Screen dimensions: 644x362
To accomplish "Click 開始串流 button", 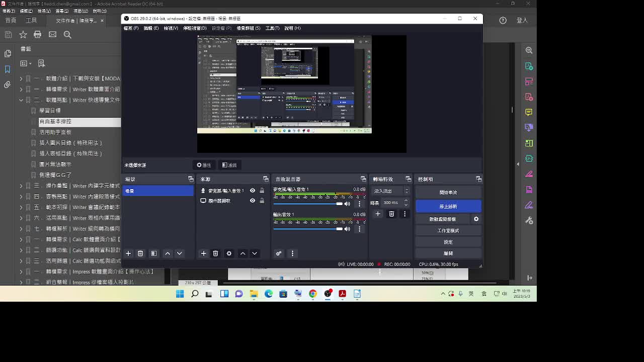I will tap(448, 192).
